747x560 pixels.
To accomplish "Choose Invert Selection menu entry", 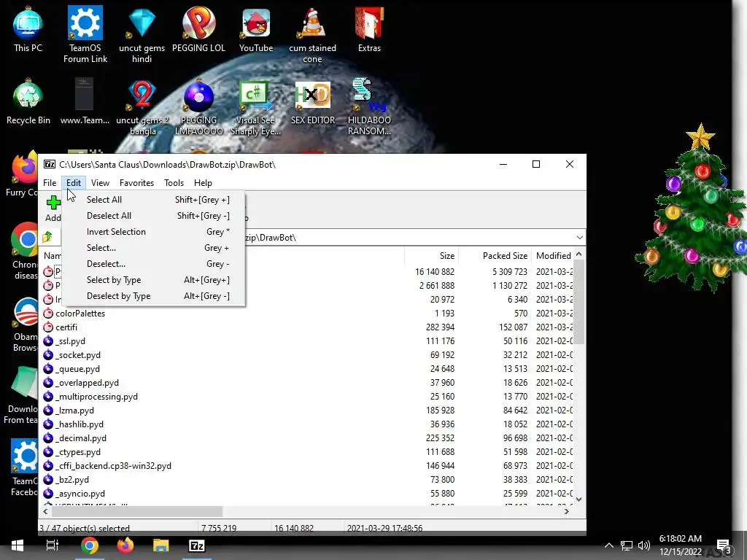I will tap(153, 232).
